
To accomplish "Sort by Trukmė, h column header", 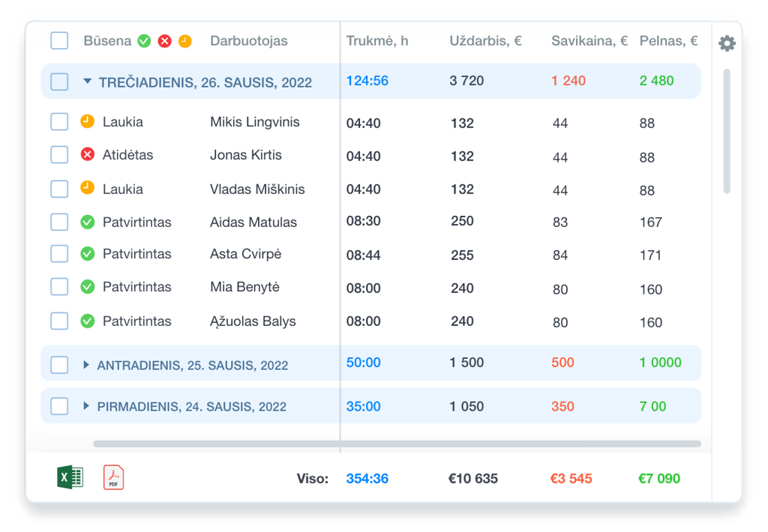I will click(x=377, y=41).
